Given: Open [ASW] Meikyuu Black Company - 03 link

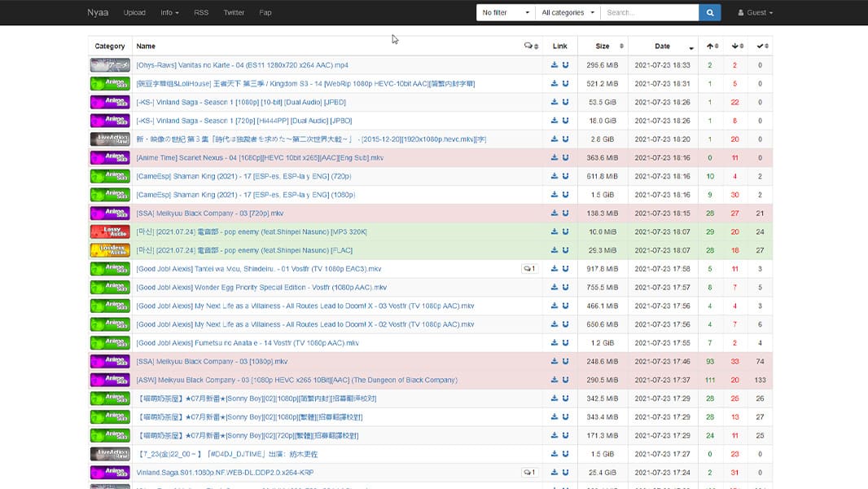Looking at the screenshot, I should coord(296,380).
